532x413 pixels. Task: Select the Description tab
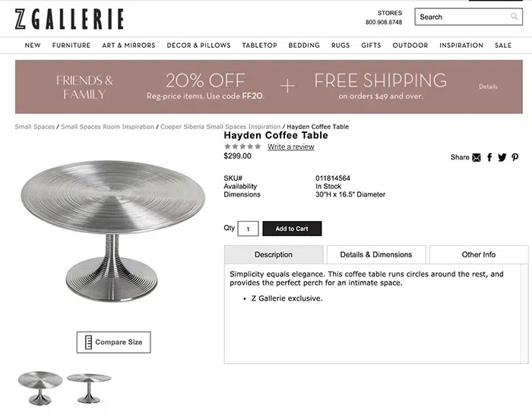point(274,254)
